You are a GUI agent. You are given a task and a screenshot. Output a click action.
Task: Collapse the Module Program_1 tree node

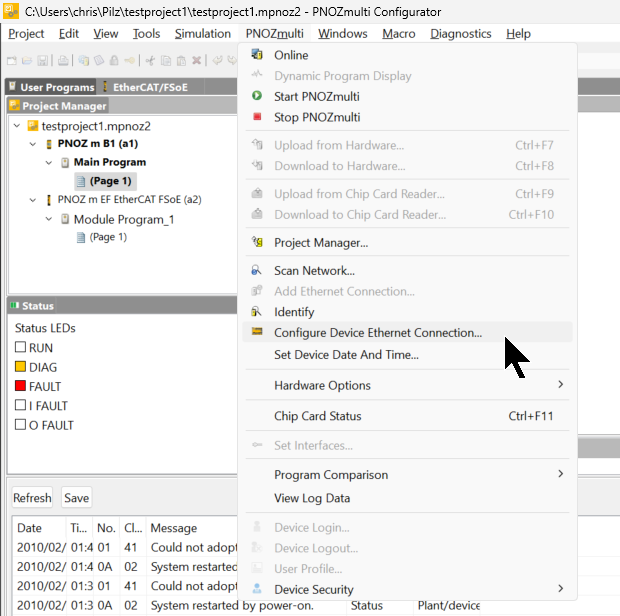(49, 219)
